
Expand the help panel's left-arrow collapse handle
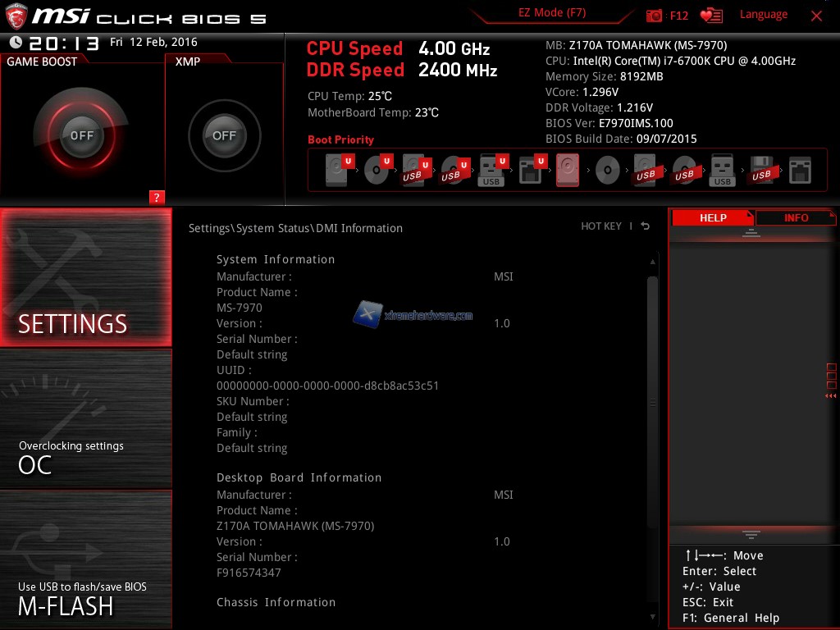pos(830,396)
